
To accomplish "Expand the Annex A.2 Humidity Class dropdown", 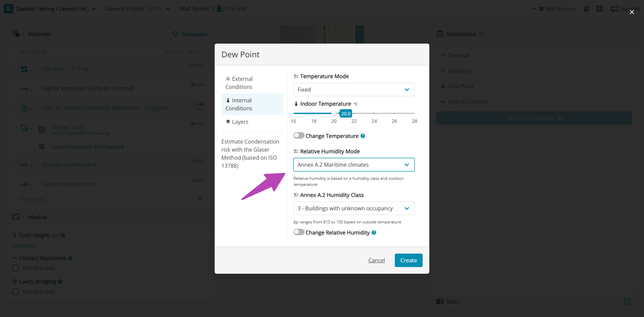I will pyautogui.click(x=354, y=208).
